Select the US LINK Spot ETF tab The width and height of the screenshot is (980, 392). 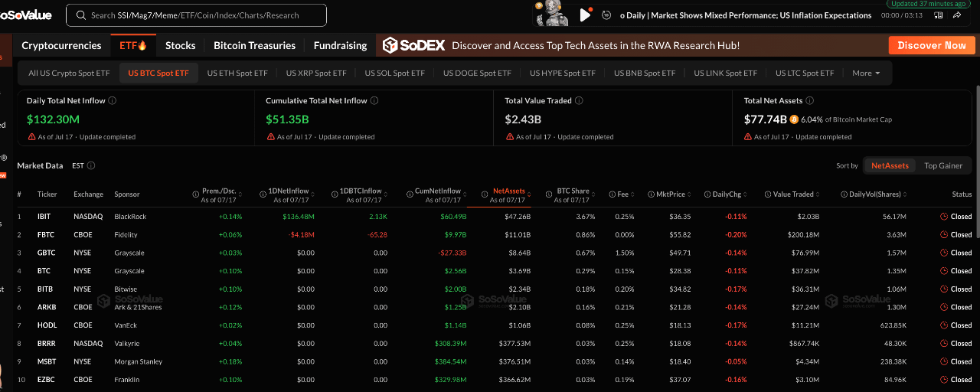point(725,73)
